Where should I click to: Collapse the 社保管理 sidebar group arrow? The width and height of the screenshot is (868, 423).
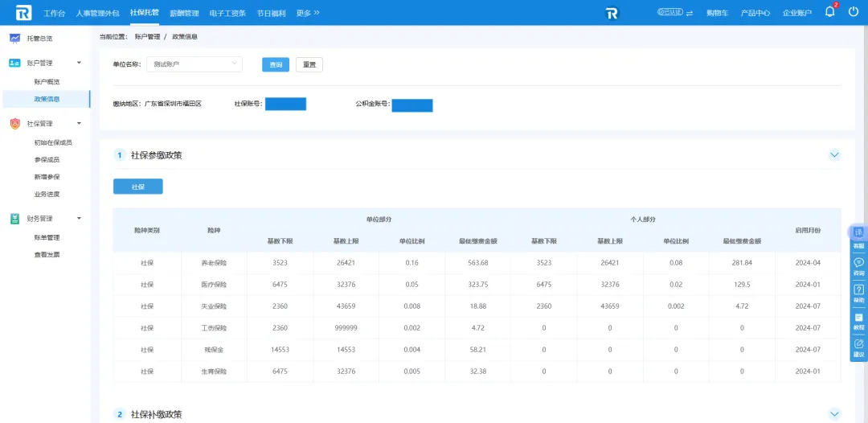coord(79,124)
